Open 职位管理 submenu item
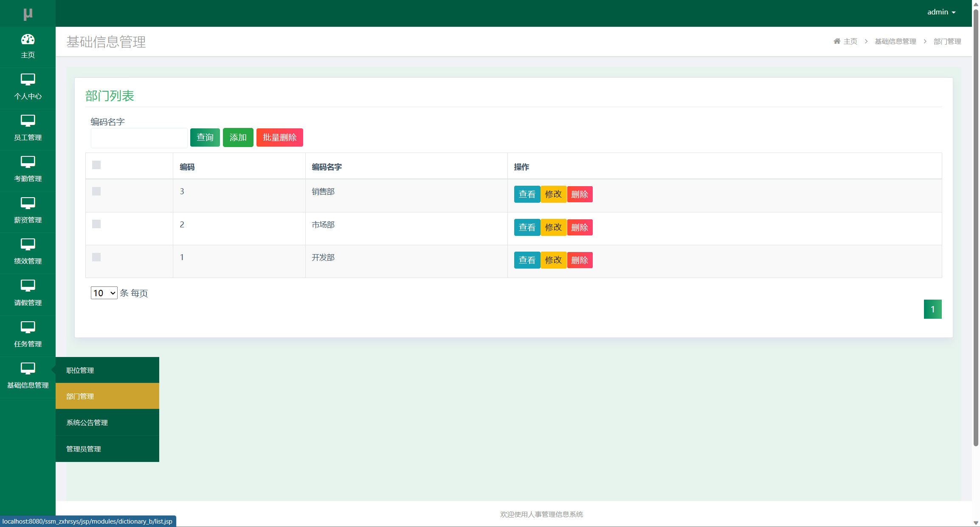The width and height of the screenshot is (980, 527). tap(80, 370)
